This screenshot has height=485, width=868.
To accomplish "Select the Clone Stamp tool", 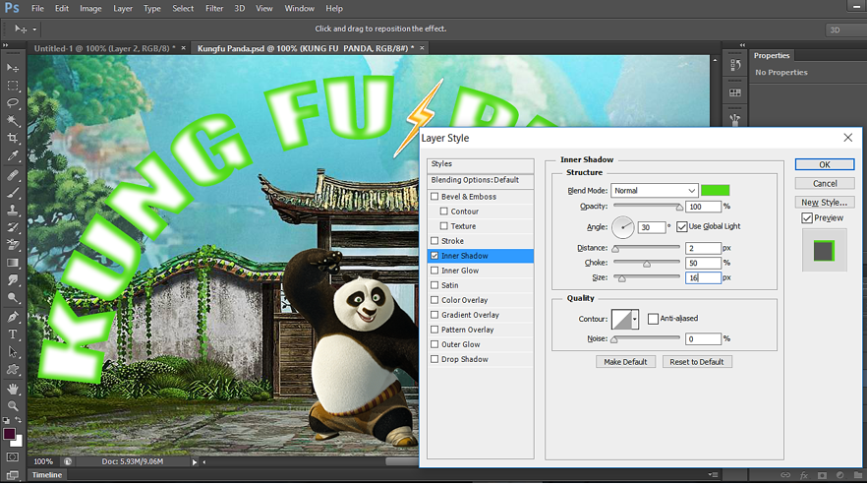I will point(13,211).
